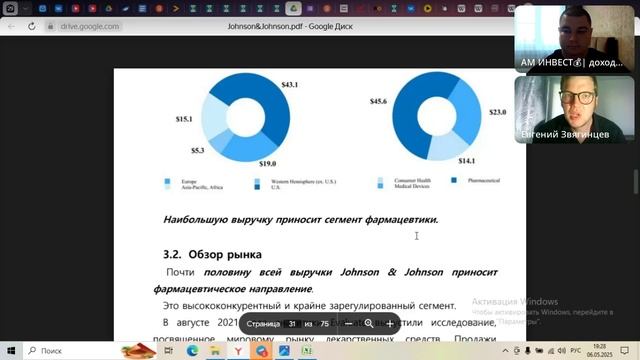Select the АМ ИНВЕСТ video tile
This screenshot has height=360, width=640.
pyautogui.click(x=575, y=39)
